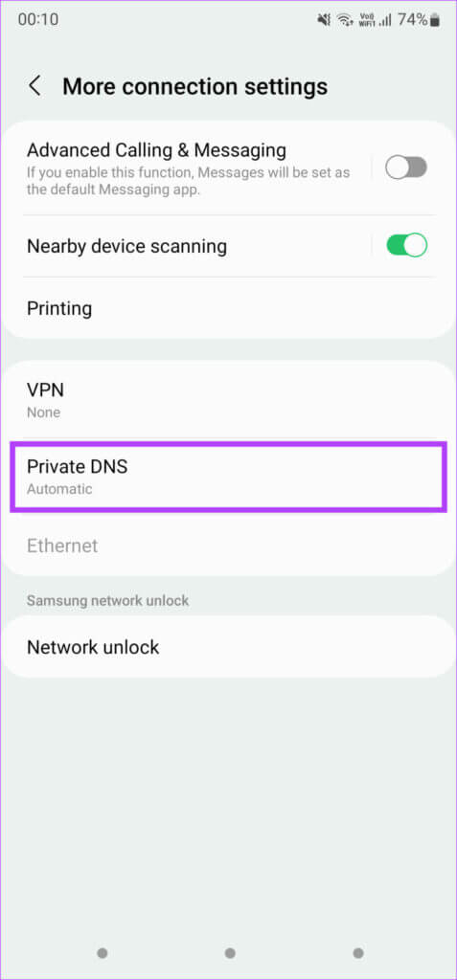Viewport: 457px width, 980px height.
Task: Select Network unlock option
Action: [228, 647]
